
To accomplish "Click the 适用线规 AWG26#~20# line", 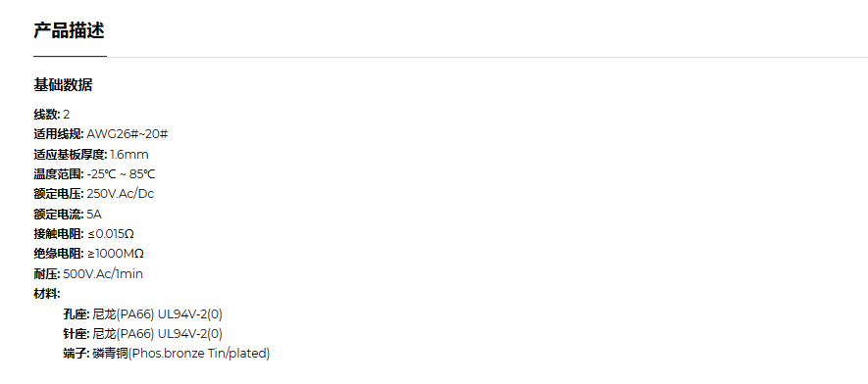I will click(x=101, y=134).
